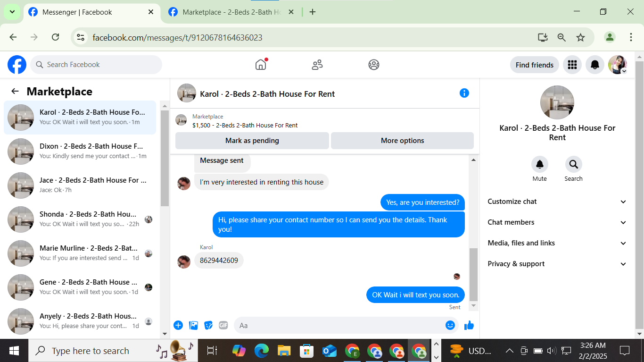Search within the conversation

[574, 164]
